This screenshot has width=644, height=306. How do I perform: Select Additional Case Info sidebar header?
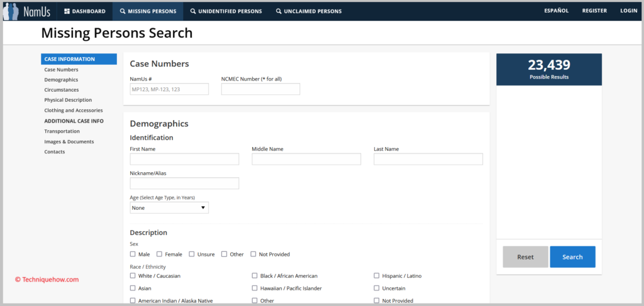click(74, 121)
